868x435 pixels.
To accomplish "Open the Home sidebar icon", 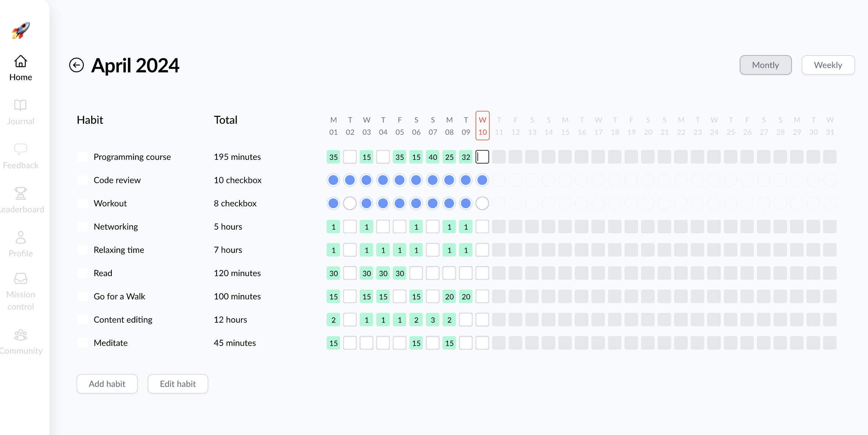I will coord(21,61).
